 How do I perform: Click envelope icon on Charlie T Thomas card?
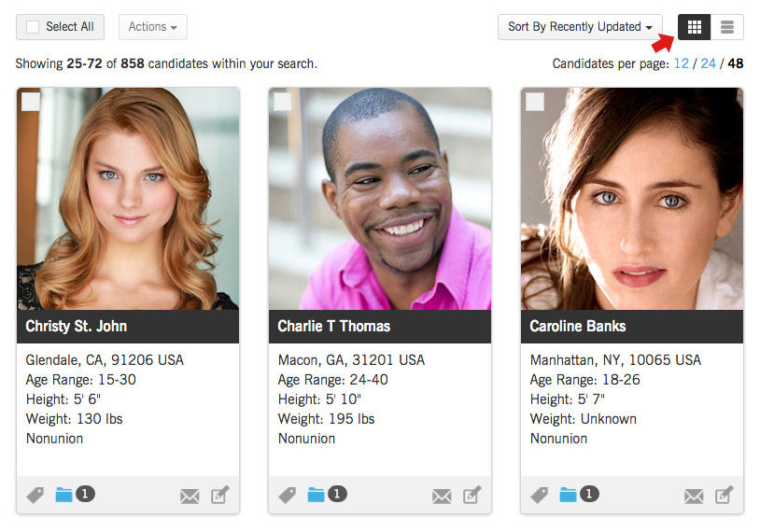tap(442, 497)
